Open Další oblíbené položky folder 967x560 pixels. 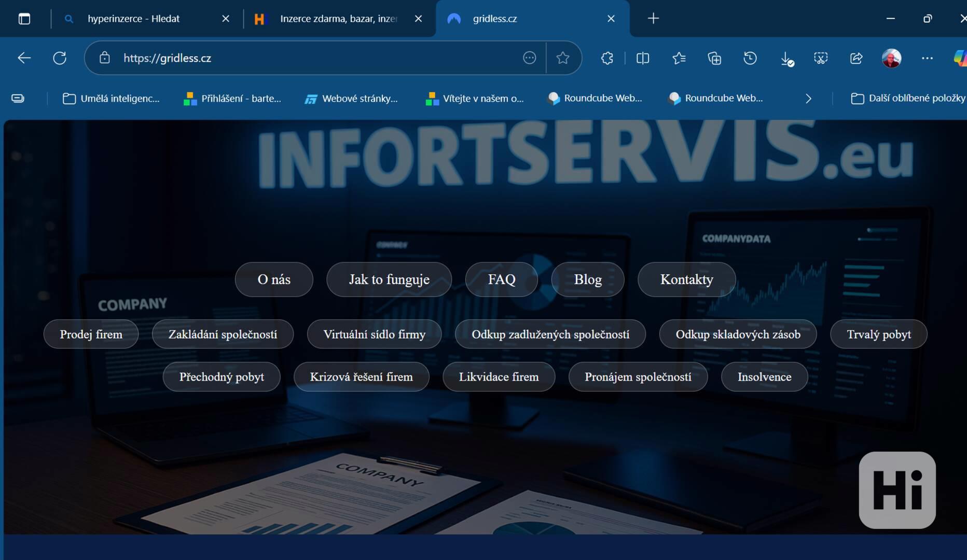[908, 99]
